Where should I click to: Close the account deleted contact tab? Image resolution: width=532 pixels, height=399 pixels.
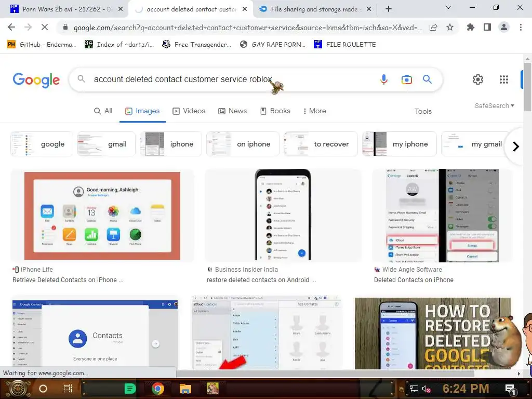(245, 9)
